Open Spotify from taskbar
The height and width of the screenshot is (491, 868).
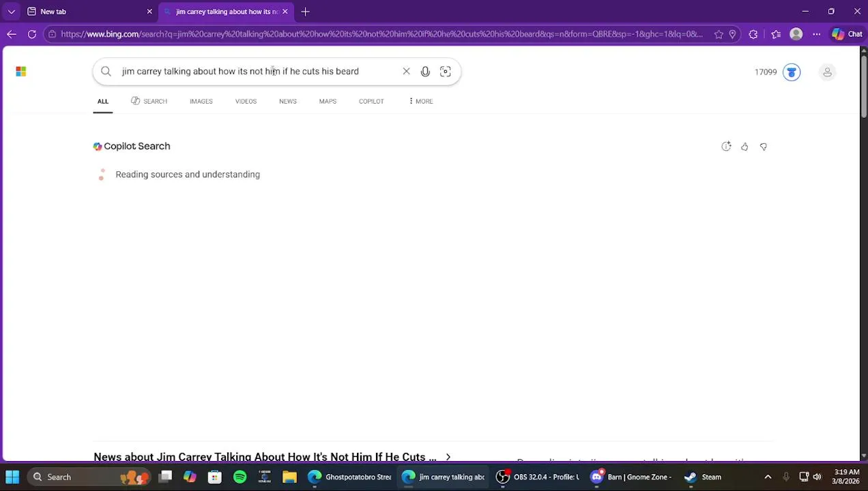[x=240, y=477]
